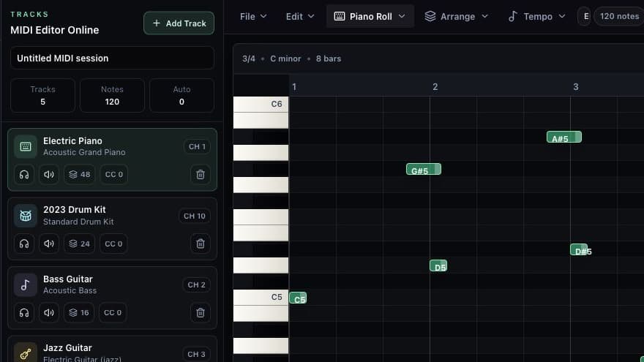Click the CH 3 channel badge
Image resolution: width=644 pixels, height=362 pixels.
196,354
